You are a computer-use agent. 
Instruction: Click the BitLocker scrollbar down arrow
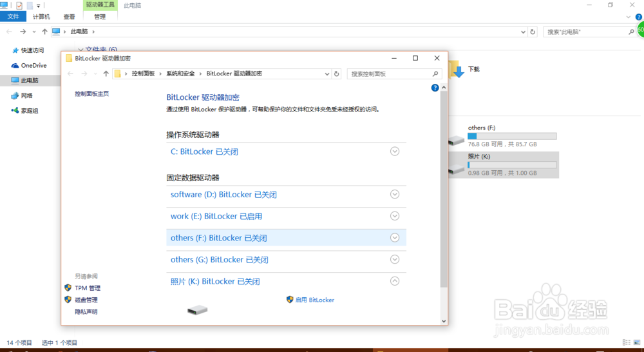pos(444,321)
